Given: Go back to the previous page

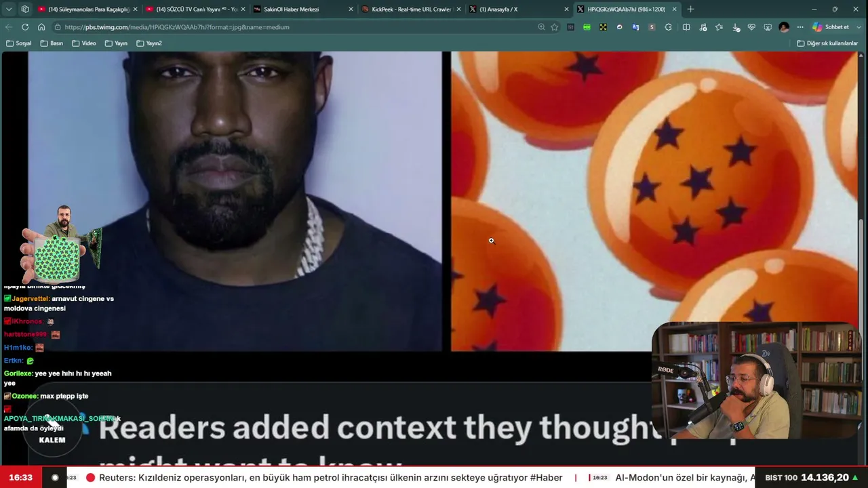Looking at the screenshot, I should (9, 27).
